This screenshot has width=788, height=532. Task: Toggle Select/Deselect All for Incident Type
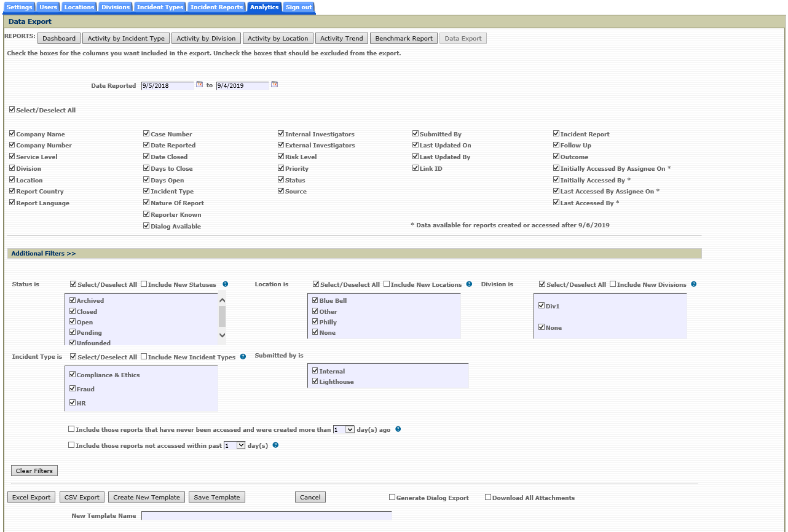point(73,356)
